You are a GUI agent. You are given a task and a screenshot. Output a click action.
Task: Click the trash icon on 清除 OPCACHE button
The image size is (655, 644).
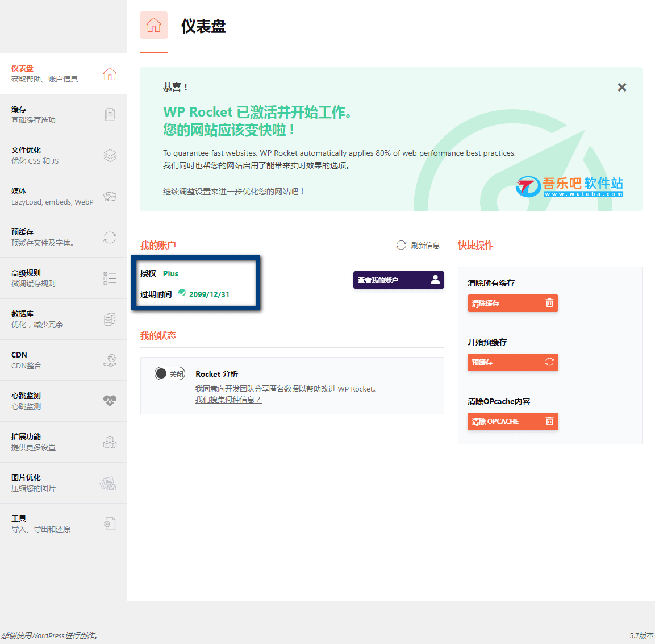(549, 421)
